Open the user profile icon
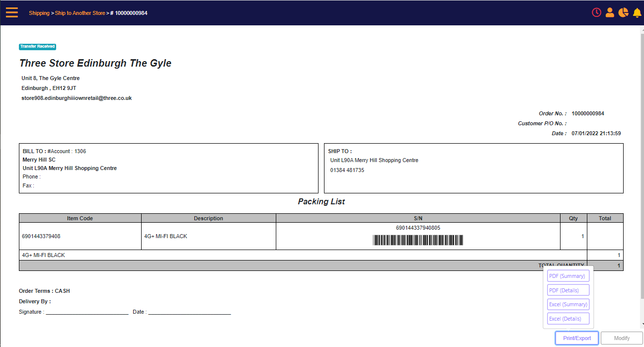The image size is (644, 347). pyautogui.click(x=610, y=12)
